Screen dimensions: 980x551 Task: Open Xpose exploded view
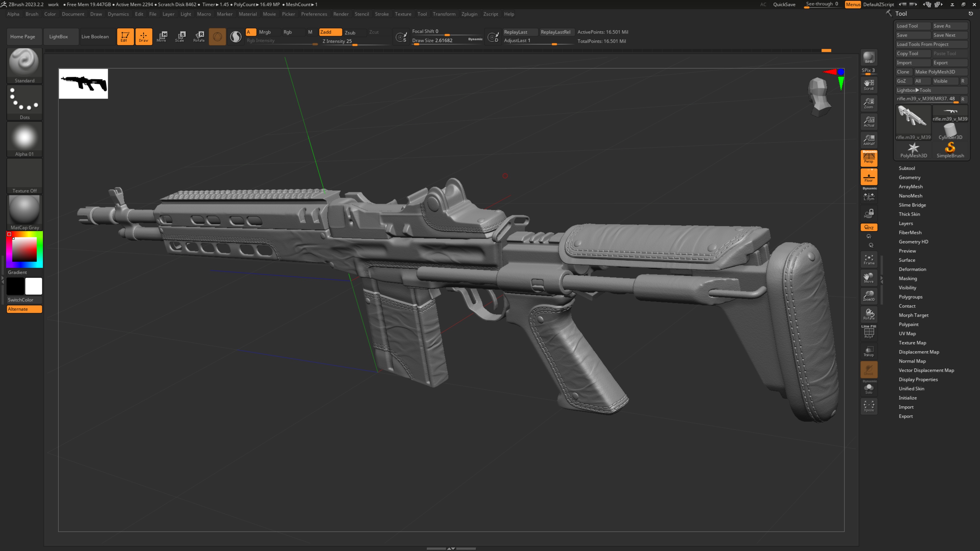click(x=869, y=406)
